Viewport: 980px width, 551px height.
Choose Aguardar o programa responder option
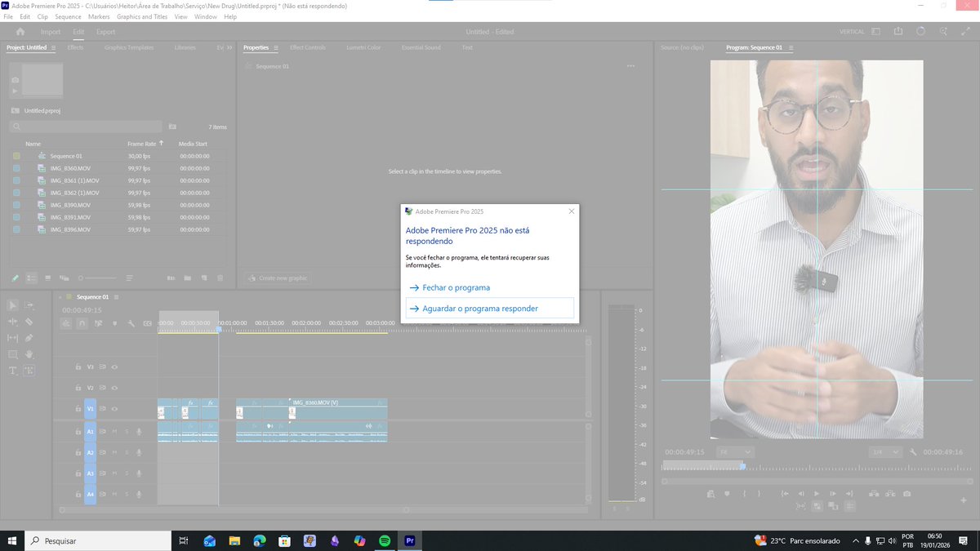(490, 309)
